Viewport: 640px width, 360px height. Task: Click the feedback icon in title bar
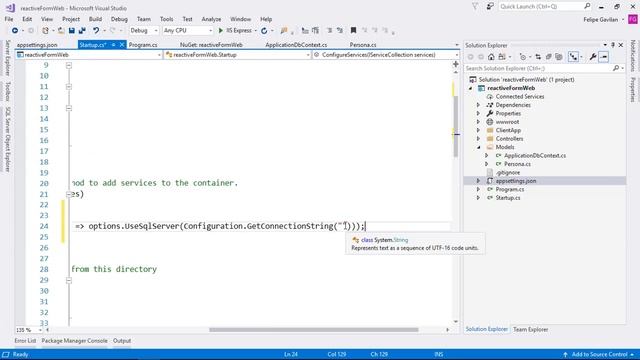click(490, 7)
